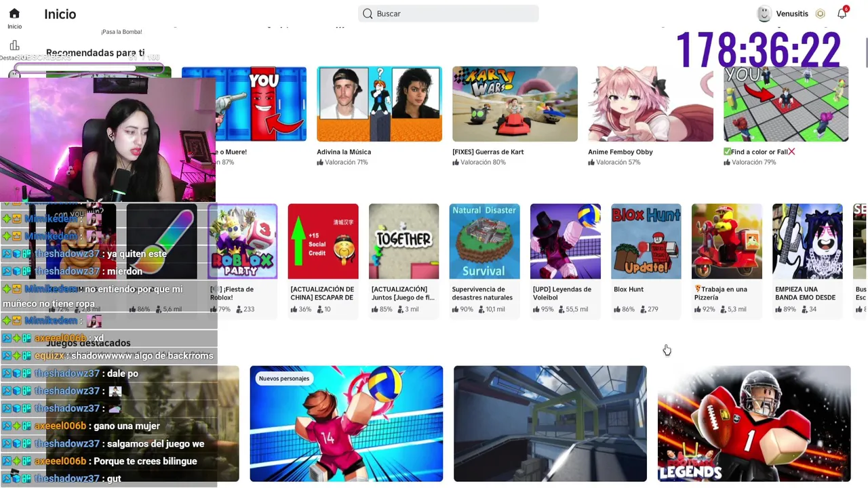Open the Guerras de Kart game thumbnail
The height and width of the screenshot is (488, 868).
(x=515, y=104)
